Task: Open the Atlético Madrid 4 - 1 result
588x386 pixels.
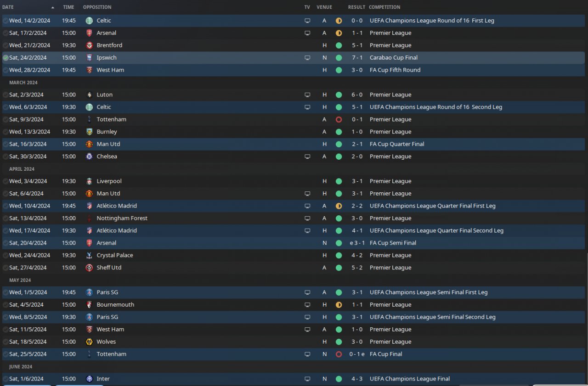Action: pos(356,231)
